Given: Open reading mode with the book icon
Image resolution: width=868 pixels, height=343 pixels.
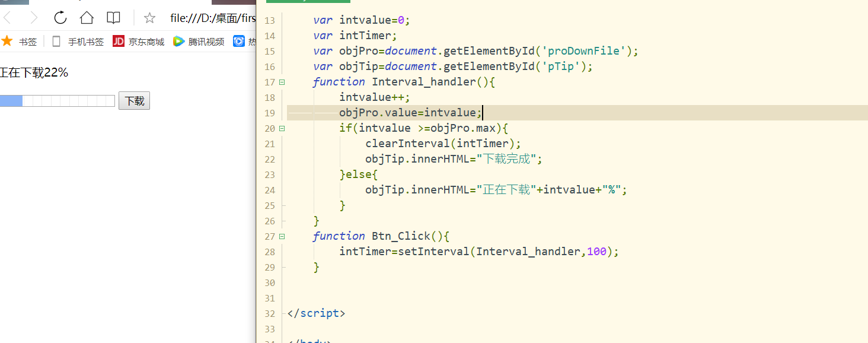Looking at the screenshot, I should 113,18.
